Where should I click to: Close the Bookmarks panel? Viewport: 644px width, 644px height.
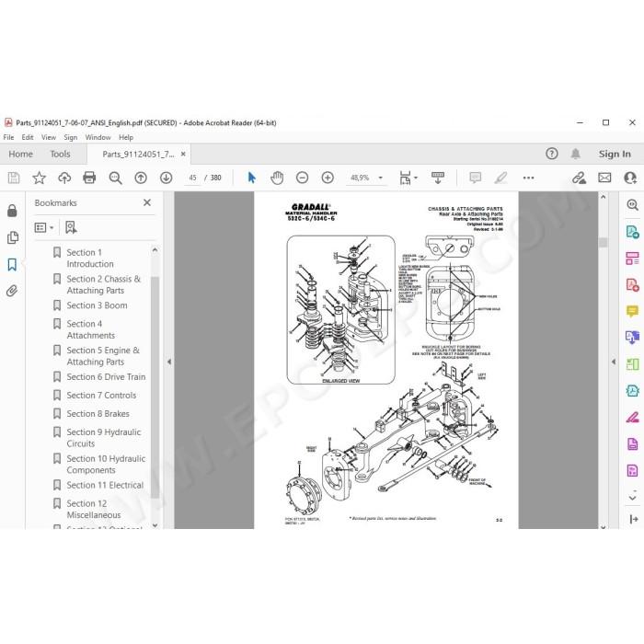pyautogui.click(x=147, y=202)
